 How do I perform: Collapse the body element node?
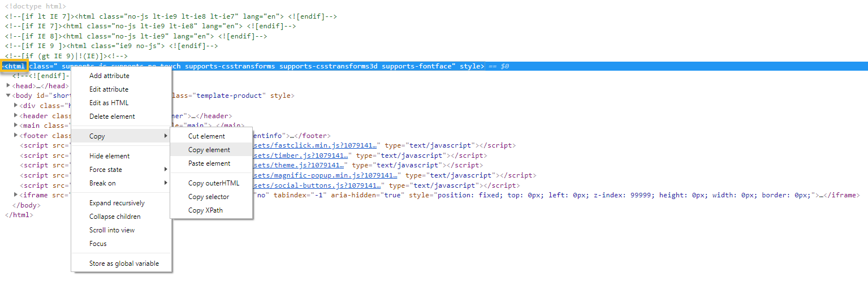tap(8, 96)
